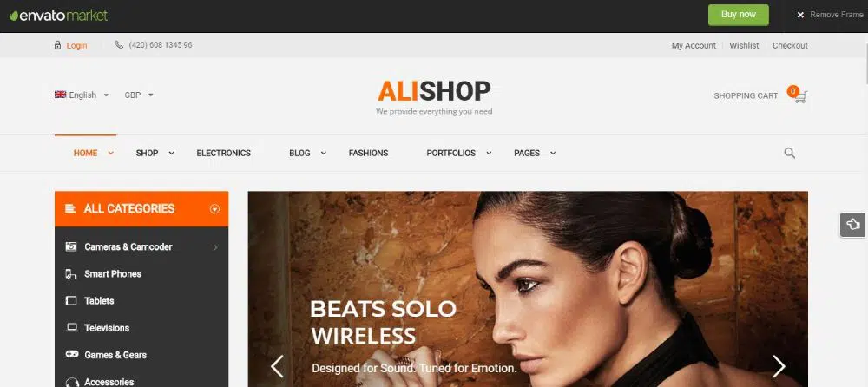
Task: Open the Electronics menu item
Action: (224, 154)
